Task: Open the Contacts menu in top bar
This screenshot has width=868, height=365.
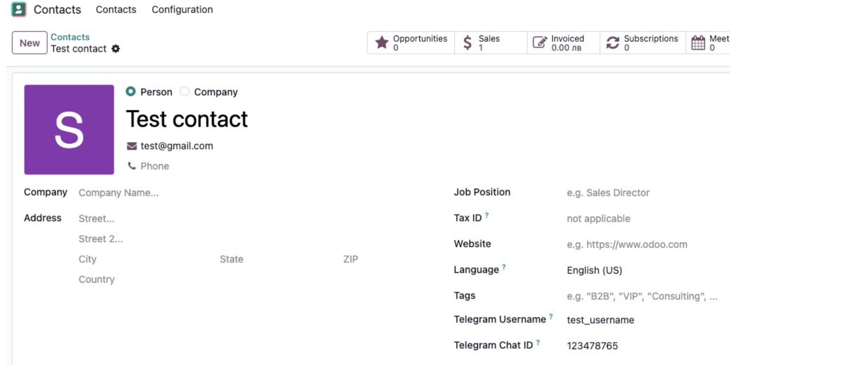Action: click(x=116, y=9)
